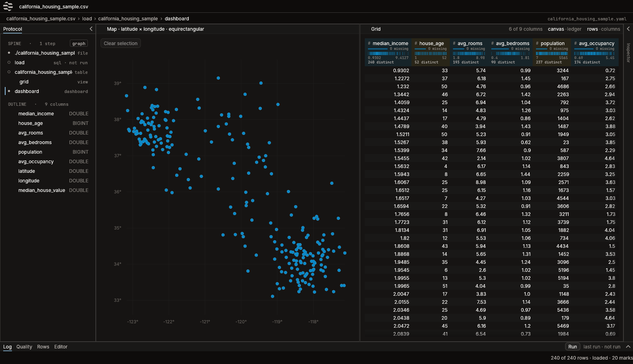This screenshot has width=633, height=364.
Task: Click the 4686 population cell
Action: [x=563, y=87]
